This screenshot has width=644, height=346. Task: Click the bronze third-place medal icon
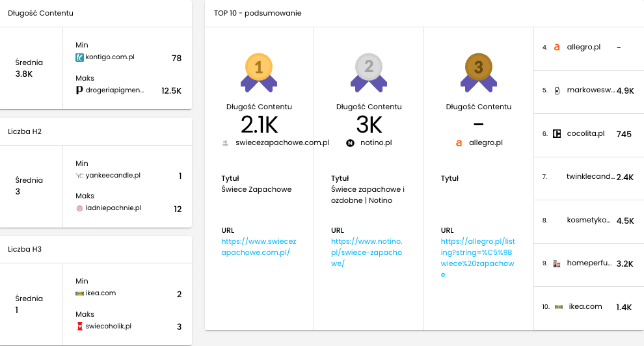coord(479,73)
